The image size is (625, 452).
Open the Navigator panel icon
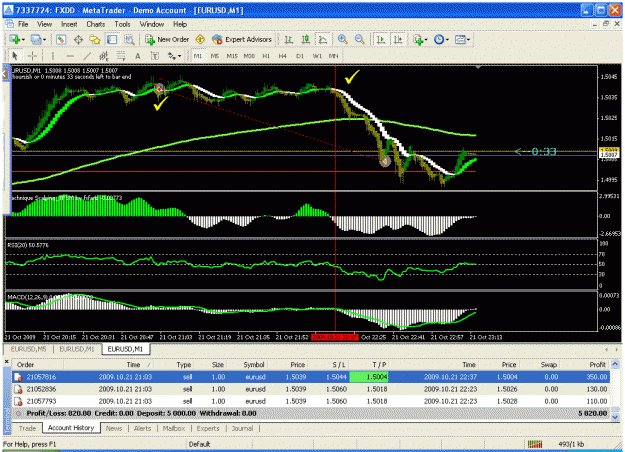tap(95, 39)
